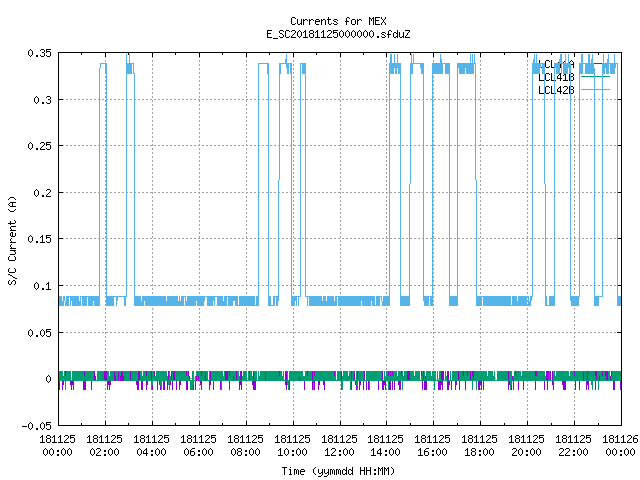
Task: Click the light blue LCL42B legend line sample
Action: (595, 89)
